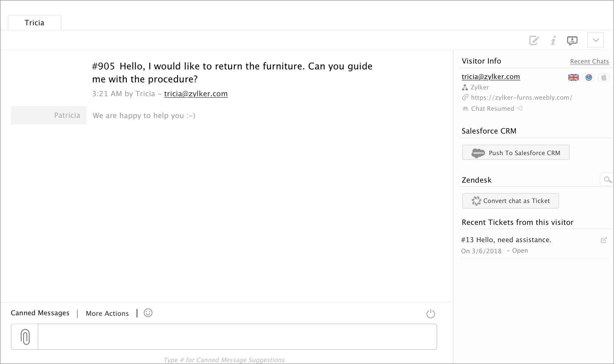The image size is (614, 364).
Task: Expand the top-right chevron dropdown
Action: (x=595, y=40)
